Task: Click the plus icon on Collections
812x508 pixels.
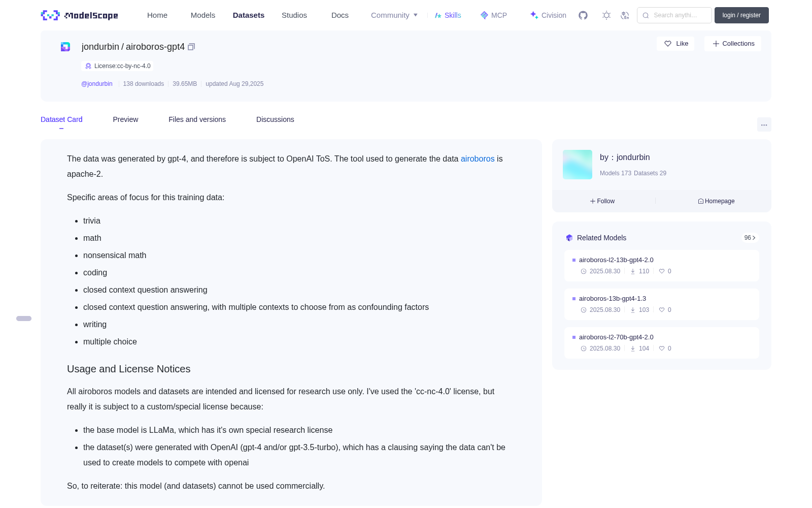Action: point(716,44)
